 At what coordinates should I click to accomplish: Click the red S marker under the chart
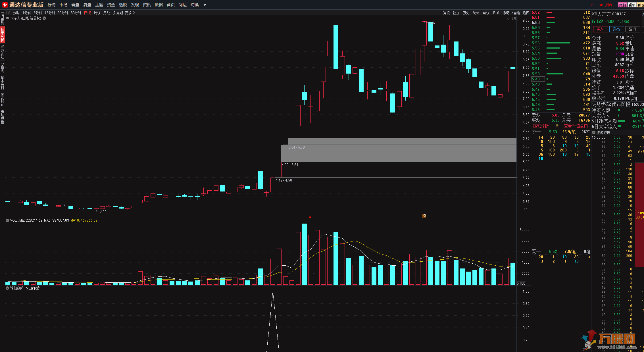(310, 216)
